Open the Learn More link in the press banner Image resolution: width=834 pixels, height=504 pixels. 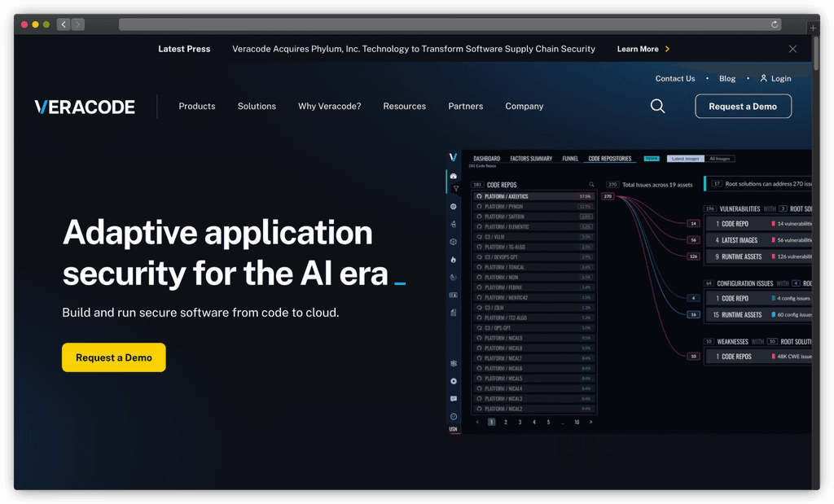[x=638, y=48]
